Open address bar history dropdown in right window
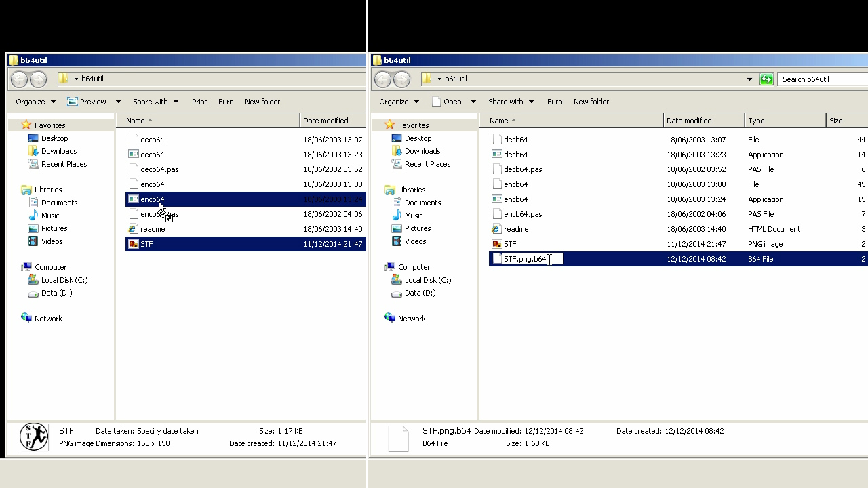This screenshot has width=868, height=488. 749,79
